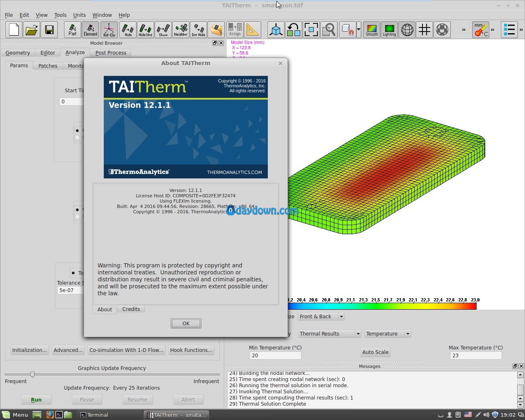The height and width of the screenshot is (420, 525).
Task: Click the green Run button
Action: (36, 399)
